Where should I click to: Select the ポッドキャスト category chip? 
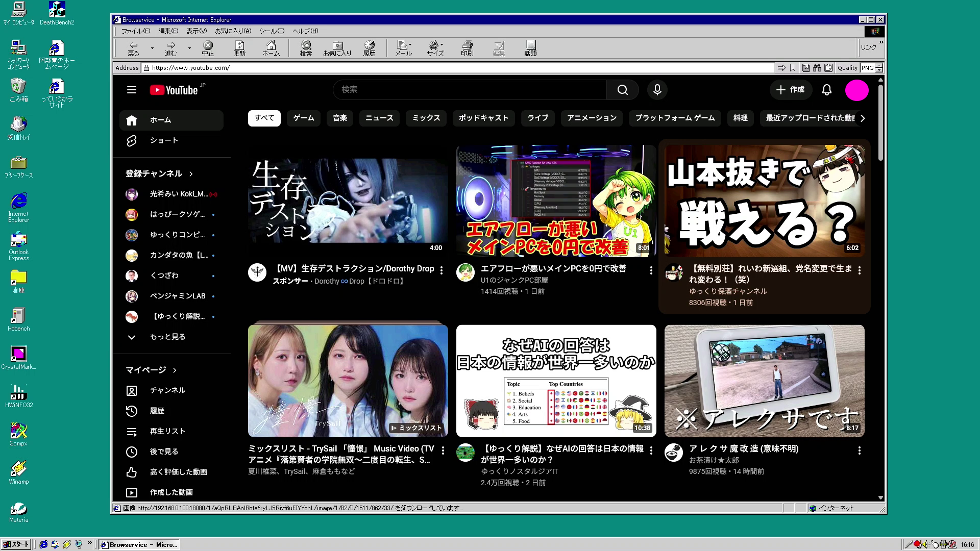[x=483, y=118]
